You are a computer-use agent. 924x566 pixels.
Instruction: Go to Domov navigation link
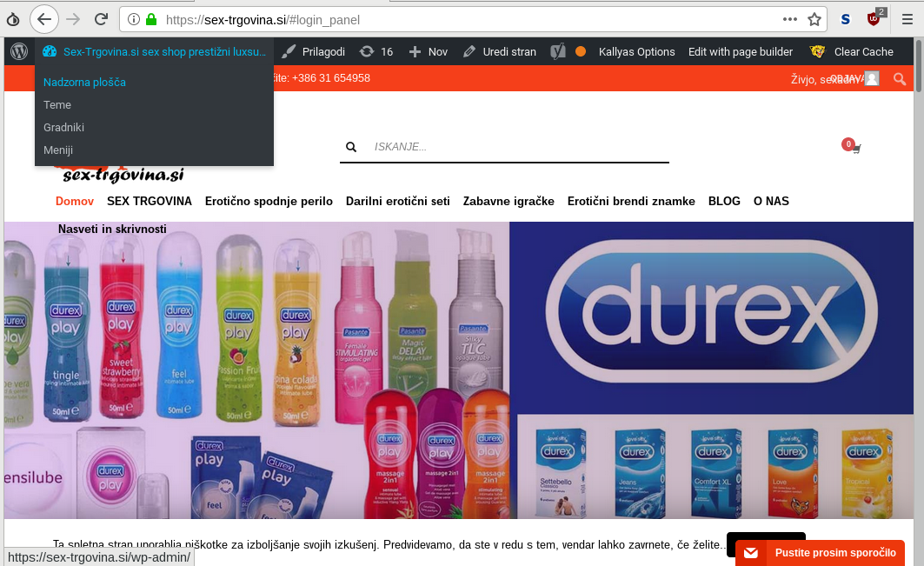point(75,201)
